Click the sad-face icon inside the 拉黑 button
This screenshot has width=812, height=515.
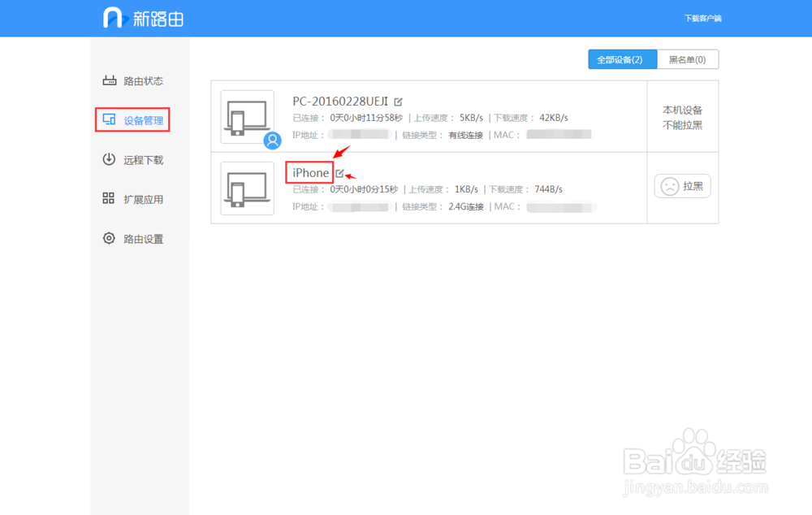pos(668,186)
